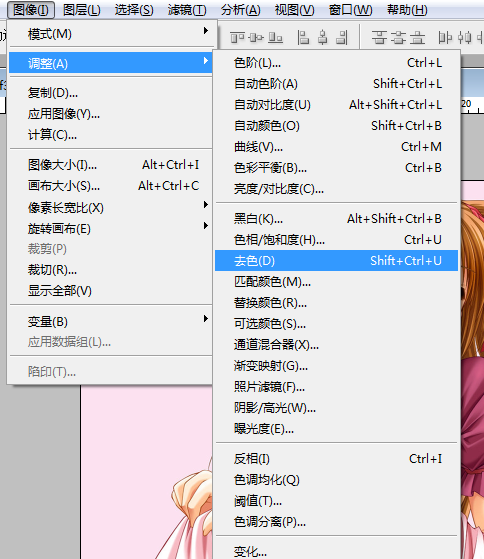The width and height of the screenshot is (484, 559).
Task: Open the 分析(A) menu
Action: [x=241, y=10]
